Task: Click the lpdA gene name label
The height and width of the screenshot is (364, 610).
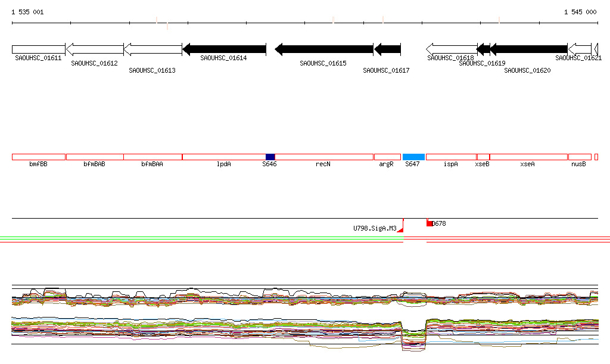Action: 224,164
